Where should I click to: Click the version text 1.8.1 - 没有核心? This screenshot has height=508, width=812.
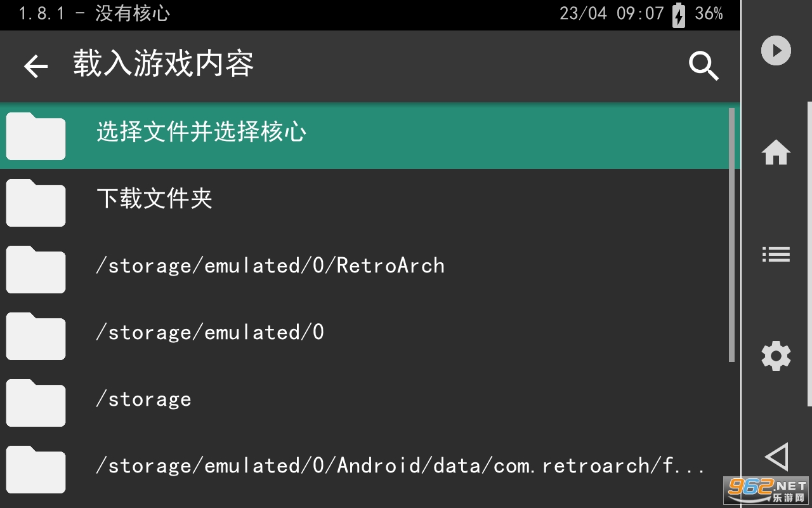pos(94,14)
